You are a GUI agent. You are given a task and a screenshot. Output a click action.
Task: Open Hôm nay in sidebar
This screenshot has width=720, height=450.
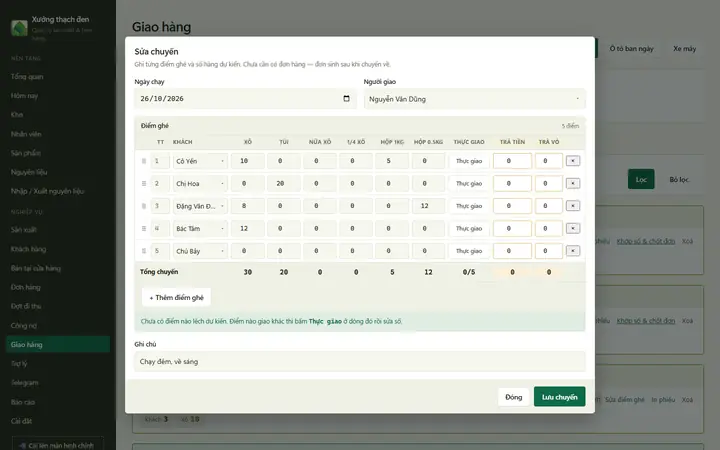58,96
